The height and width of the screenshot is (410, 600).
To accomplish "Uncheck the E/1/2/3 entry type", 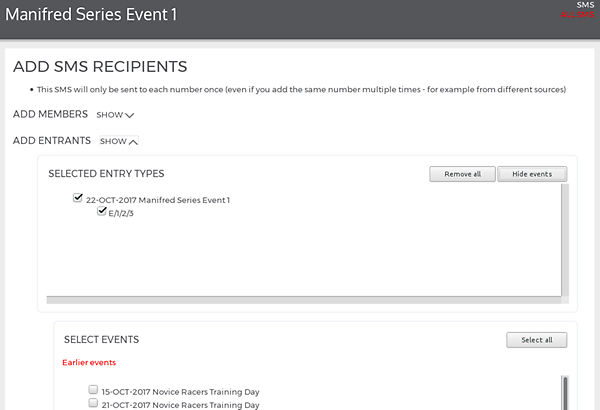I will pos(101,211).
